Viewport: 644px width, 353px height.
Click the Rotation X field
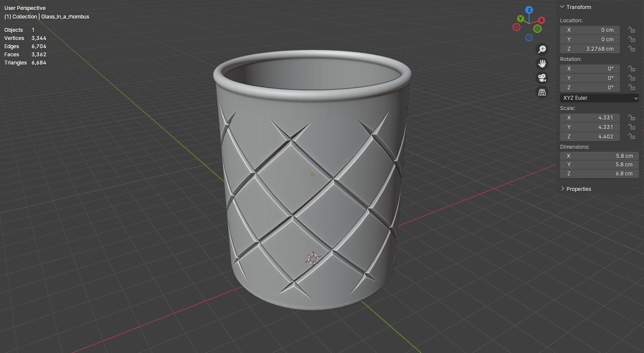coord(590,69)
